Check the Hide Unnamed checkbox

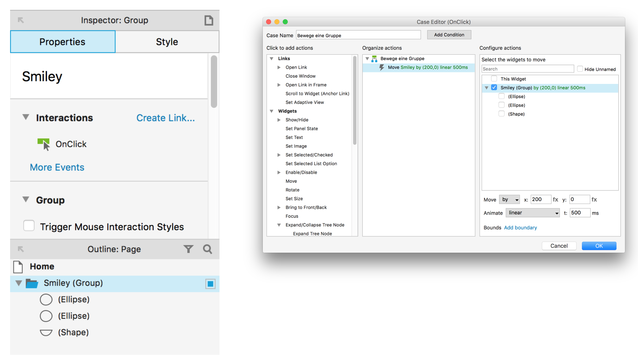pos(580,69)
